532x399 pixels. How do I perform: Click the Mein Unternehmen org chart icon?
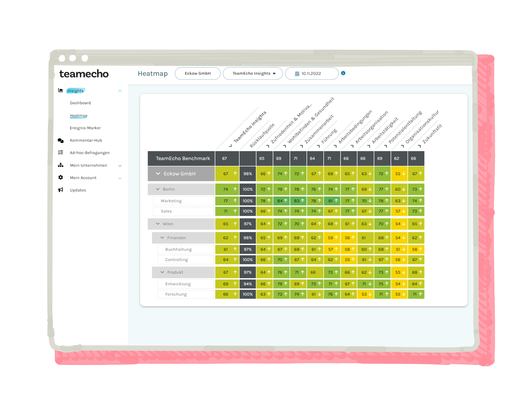[61, 165]
